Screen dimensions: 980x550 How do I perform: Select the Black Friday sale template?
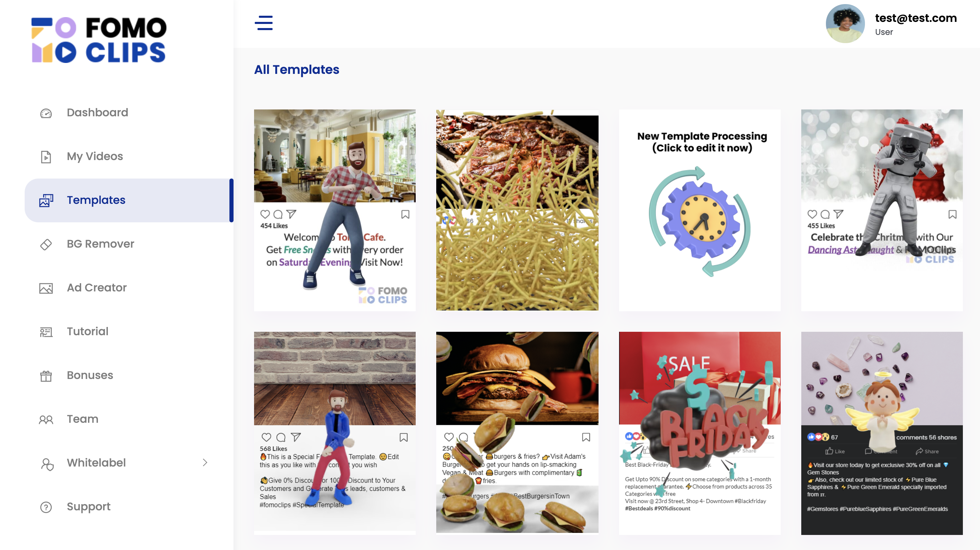pos(700,433)
